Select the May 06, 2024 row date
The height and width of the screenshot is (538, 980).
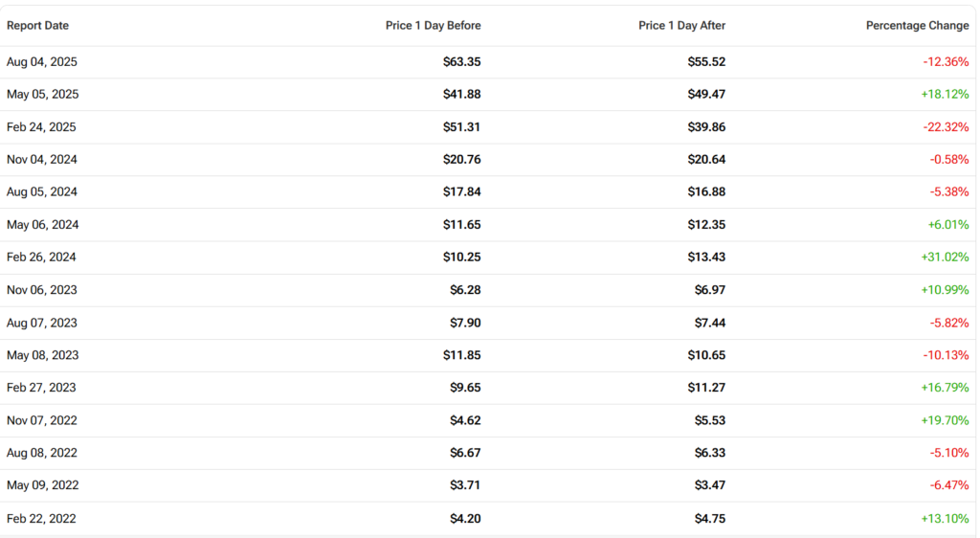(x=43, y=224)
